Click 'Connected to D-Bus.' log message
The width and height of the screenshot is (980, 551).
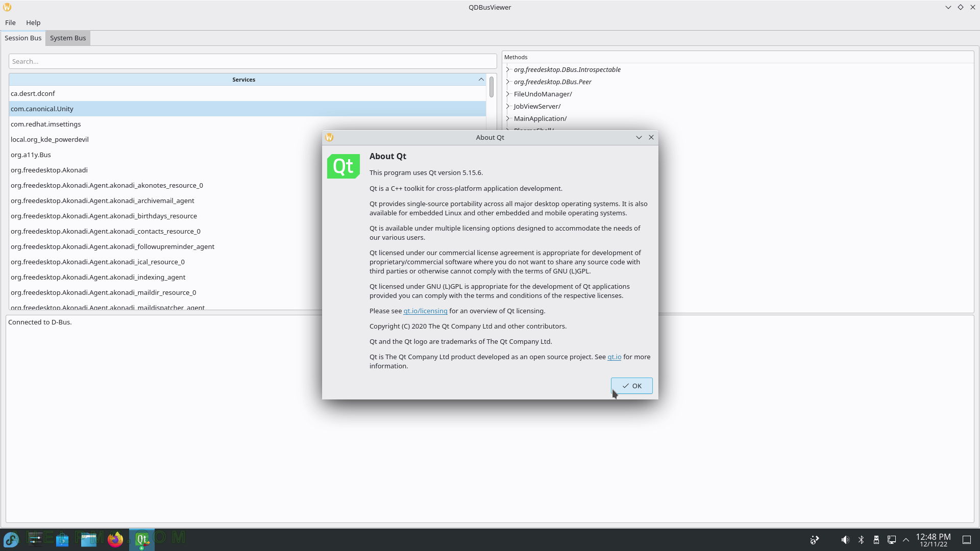click(40, 322)
